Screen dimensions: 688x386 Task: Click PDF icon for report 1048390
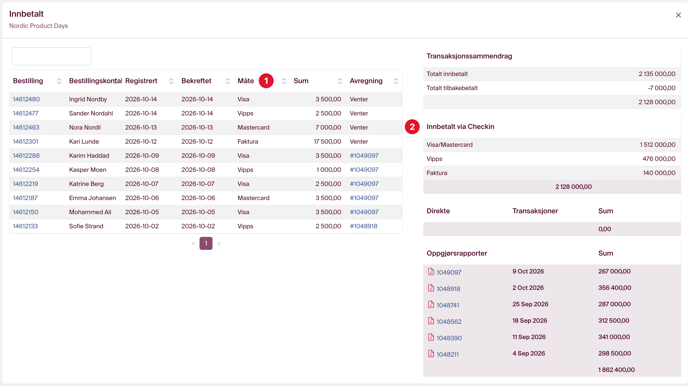(431, 337)
